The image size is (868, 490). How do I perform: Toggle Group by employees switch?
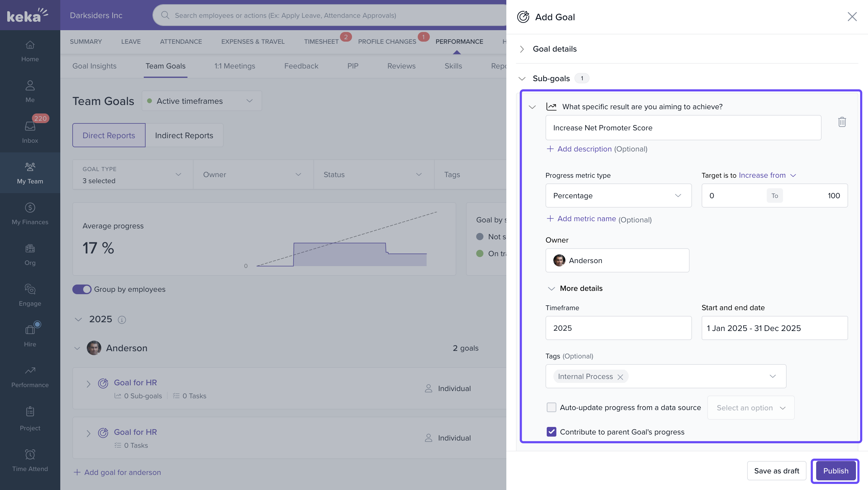pos(82,289)
